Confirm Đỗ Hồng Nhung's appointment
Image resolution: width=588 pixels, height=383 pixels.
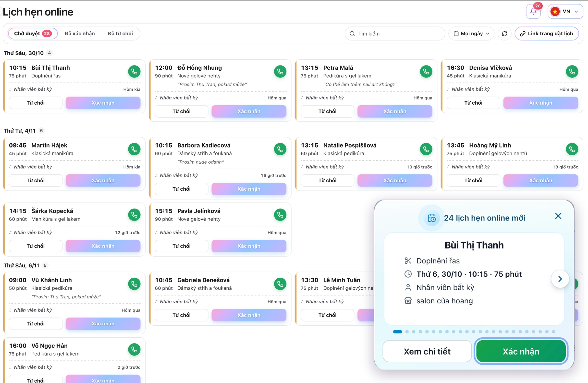[x=249, y=111]
